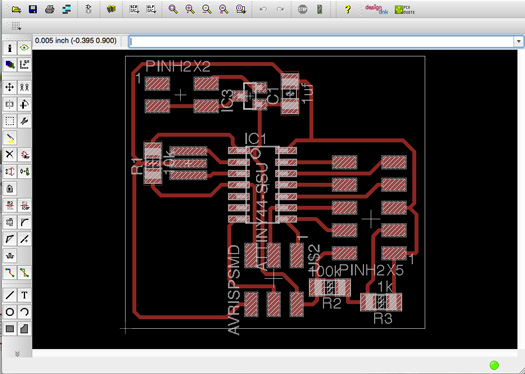
Task: Click the Open file icon
Action: point(16,9)
